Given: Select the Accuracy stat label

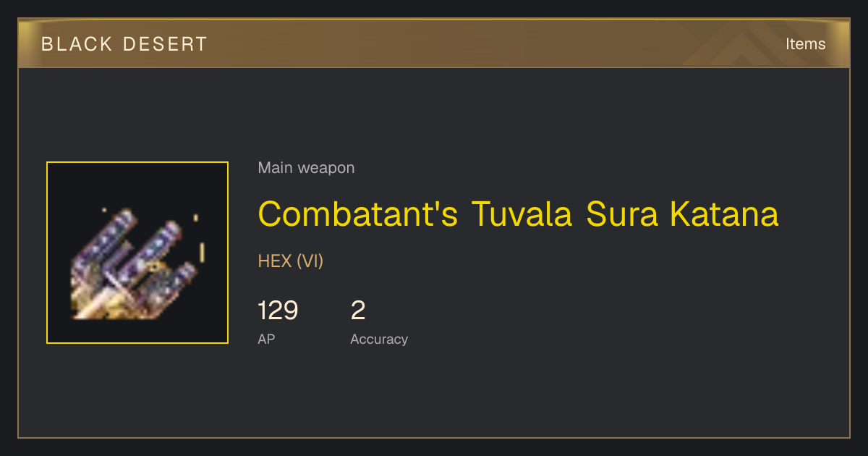Looking at the screenshot, I should (379, 339).
